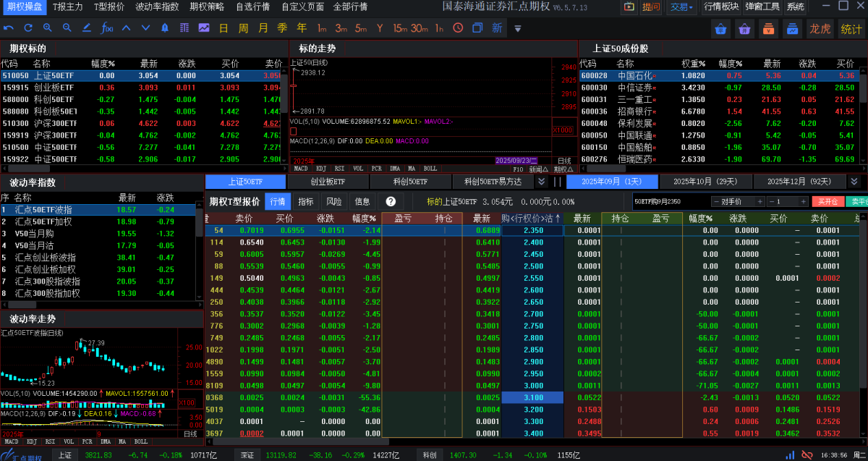Open the 行情板块 button
This screenshot has width=868, height=461.
tap(721, 7)
